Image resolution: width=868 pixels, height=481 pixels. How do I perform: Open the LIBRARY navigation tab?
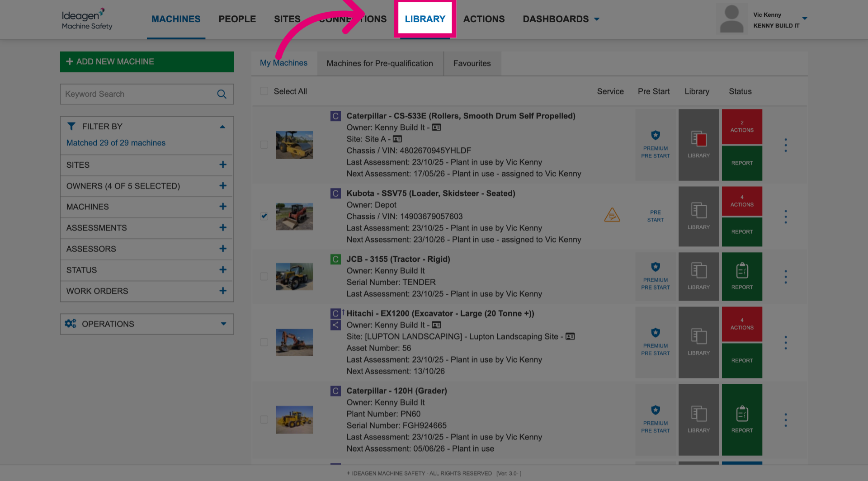pos(425,19)
